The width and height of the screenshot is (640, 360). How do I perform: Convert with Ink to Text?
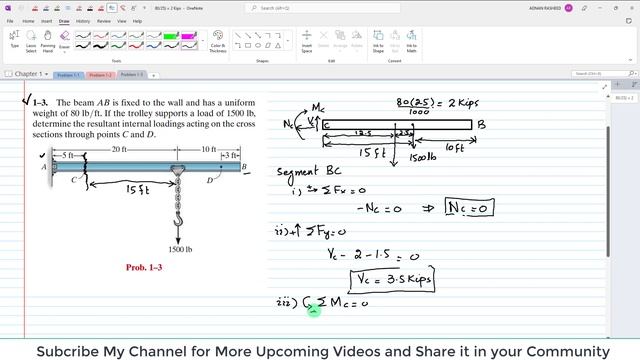coord(395,41)
